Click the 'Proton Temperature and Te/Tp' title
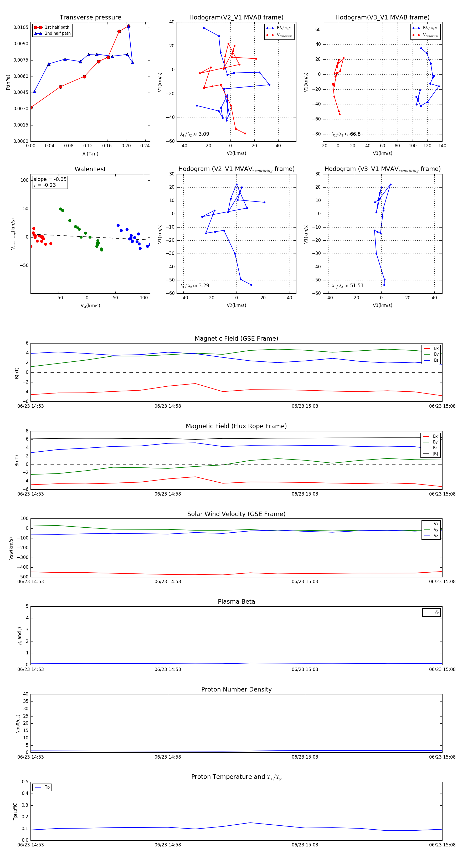Screen dimensions: 473x868 tap(236, 777)
